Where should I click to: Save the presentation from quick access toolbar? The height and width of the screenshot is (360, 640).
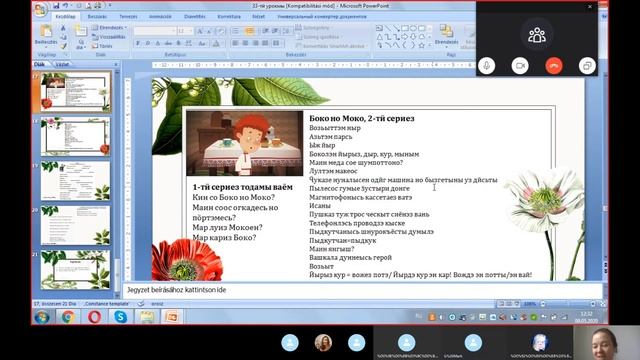click(56, 6)
